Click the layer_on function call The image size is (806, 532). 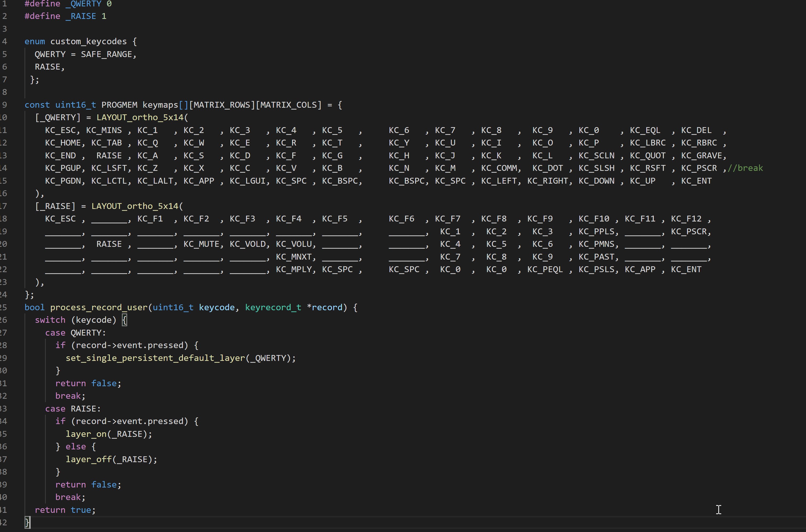[87, 434]
